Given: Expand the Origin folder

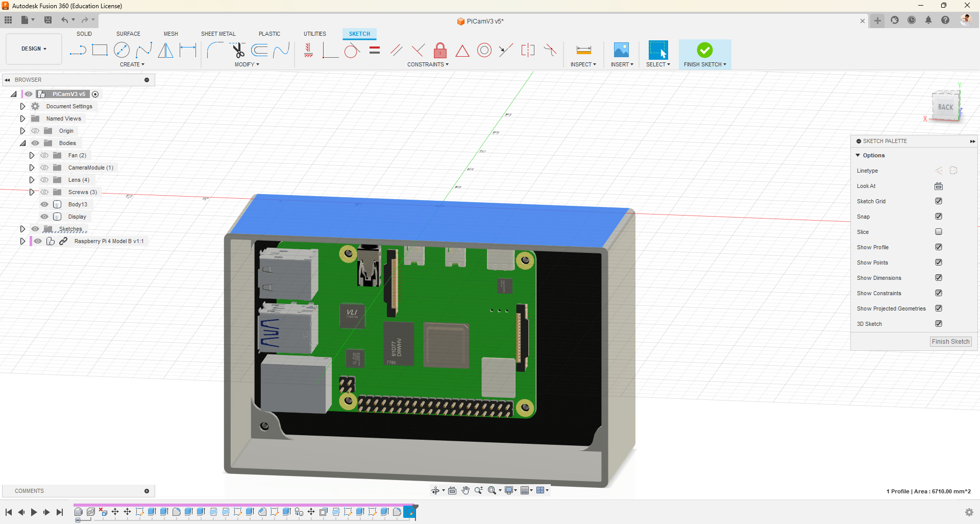Looking at the screenshot, I should [x=22, y=131].
